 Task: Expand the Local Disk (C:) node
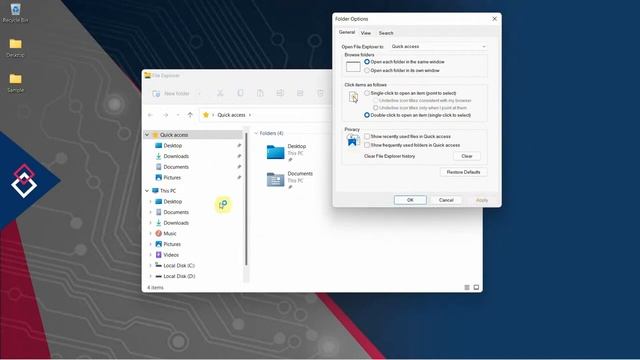click(151, 265)
